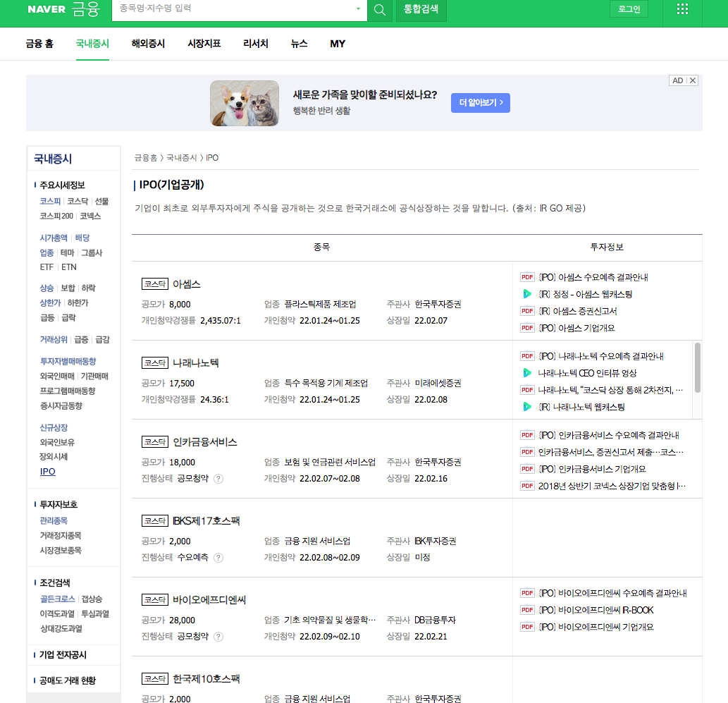Open the MY tab
Viewport: 728px width, 703px height.
pyautogui.click(x=338, y=44)
